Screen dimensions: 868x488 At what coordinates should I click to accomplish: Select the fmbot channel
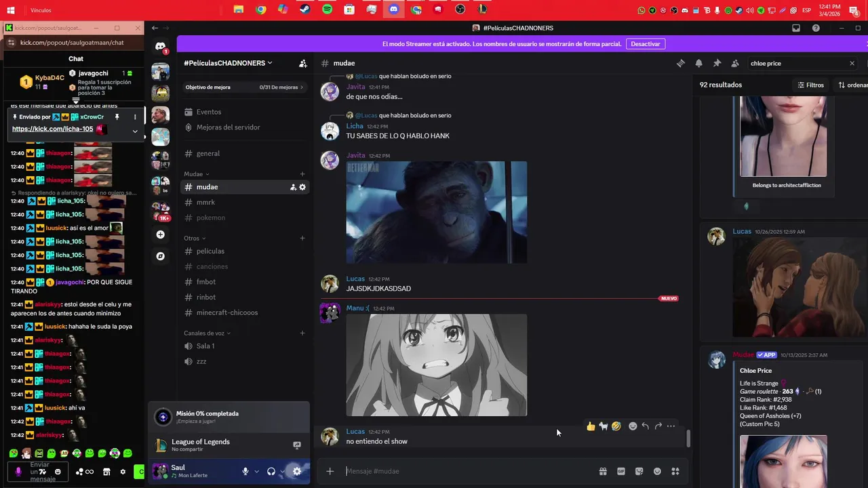click(206, 282)
